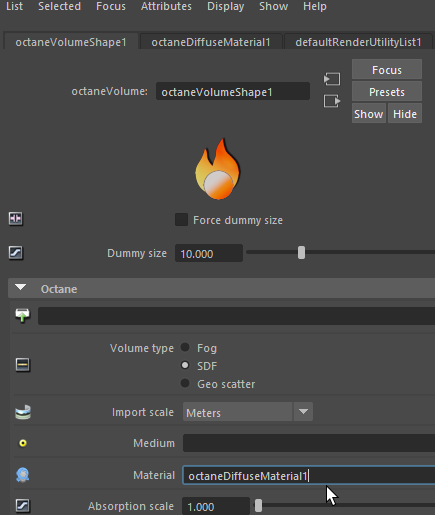Click the Hide button

pyautogui.click(x=405, y=114)
